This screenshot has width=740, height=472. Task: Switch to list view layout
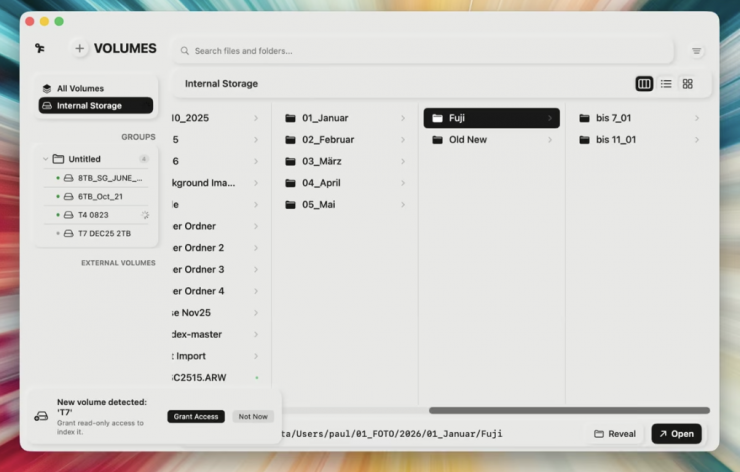click(666, 84)
